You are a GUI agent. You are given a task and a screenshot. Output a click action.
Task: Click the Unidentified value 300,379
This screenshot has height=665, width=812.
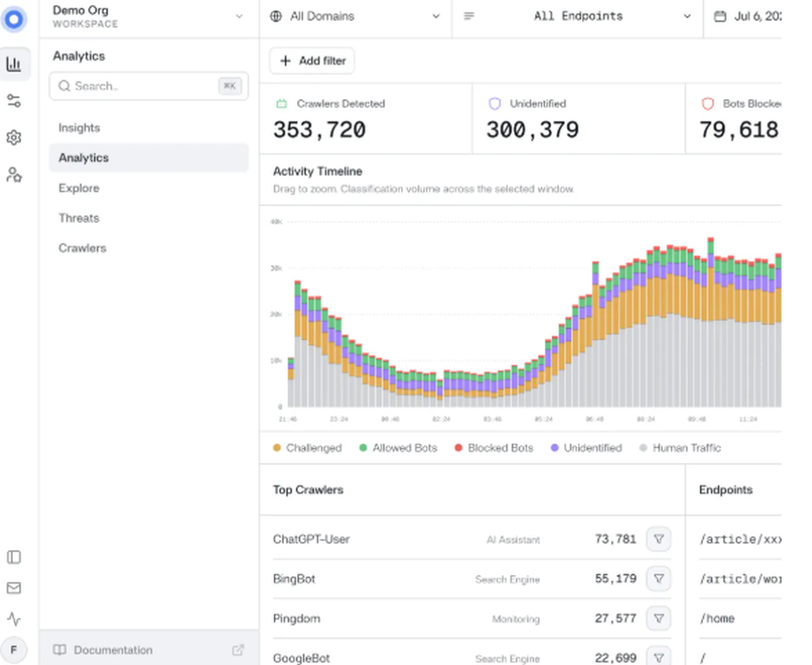[533, 129]
